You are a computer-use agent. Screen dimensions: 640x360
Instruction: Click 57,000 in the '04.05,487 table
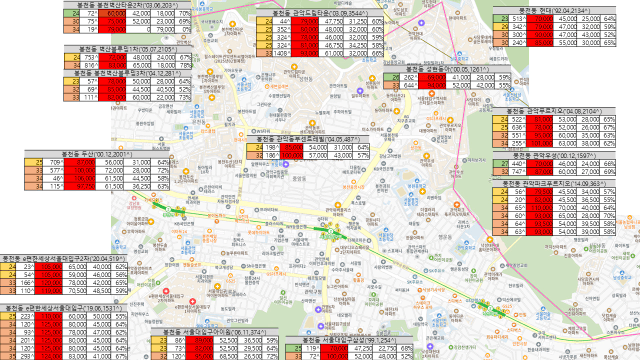point(317,156)
